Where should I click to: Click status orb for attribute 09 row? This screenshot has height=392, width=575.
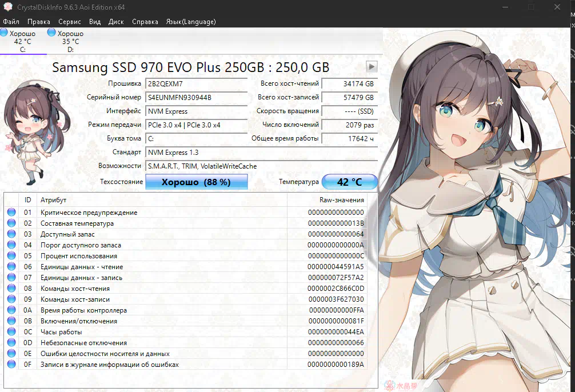tap(11, 299)
